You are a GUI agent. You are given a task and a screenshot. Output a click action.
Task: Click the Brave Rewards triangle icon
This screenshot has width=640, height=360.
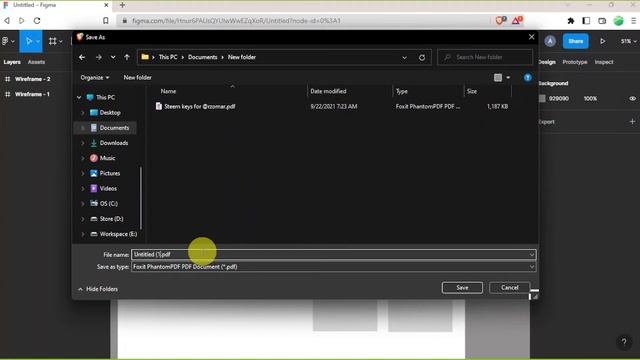517,20
